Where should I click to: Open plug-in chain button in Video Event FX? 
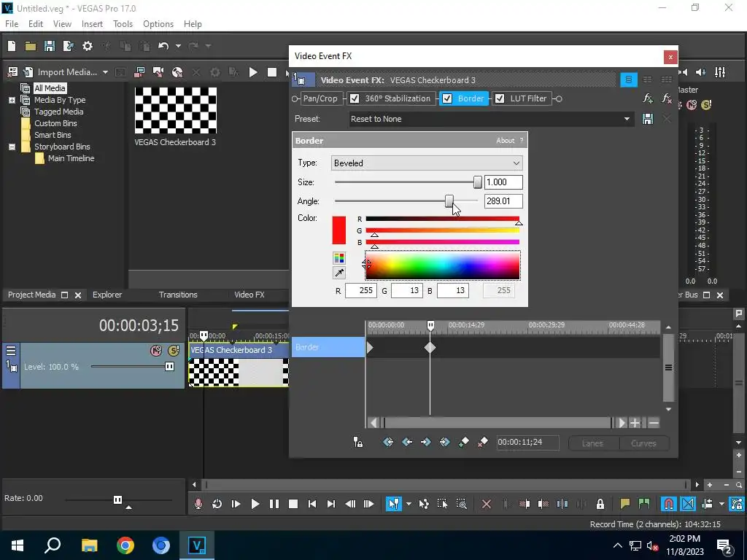[648, 98]
